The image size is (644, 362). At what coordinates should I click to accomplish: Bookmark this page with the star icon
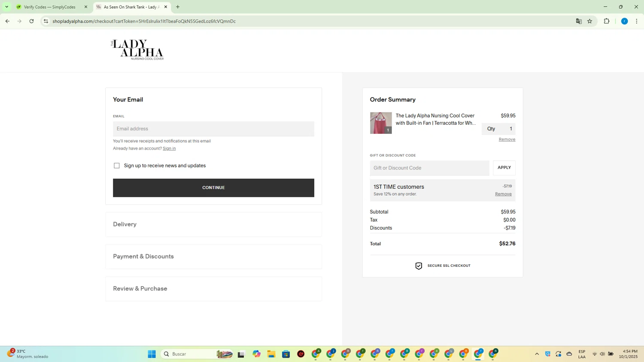[x=590, y=21]
